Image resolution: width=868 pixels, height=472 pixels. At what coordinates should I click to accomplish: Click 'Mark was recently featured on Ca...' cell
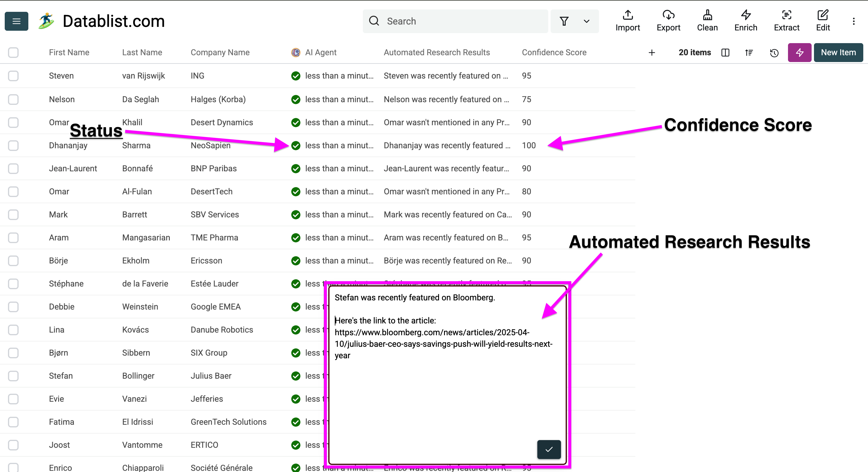coord(448,215)
